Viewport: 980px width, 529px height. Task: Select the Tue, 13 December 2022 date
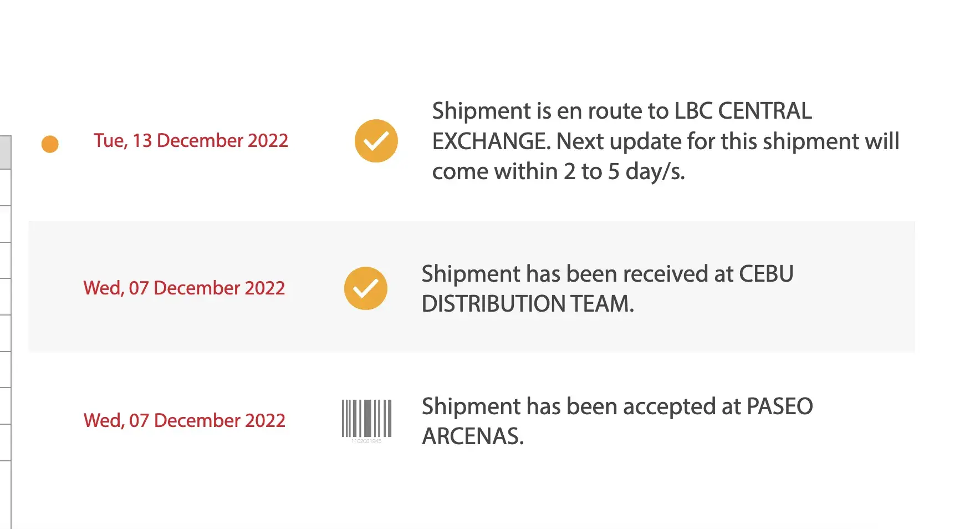click(x=191, y=141)
